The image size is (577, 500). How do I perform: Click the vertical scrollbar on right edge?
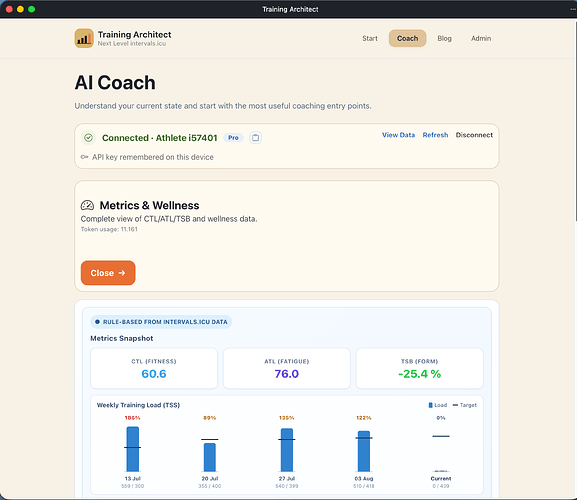(x=575, y=121)
